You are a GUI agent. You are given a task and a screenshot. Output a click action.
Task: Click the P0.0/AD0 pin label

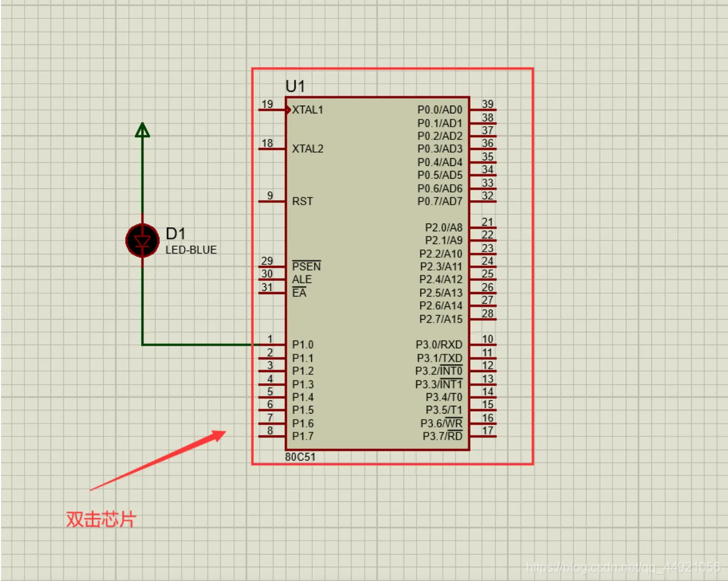[440, 110]
